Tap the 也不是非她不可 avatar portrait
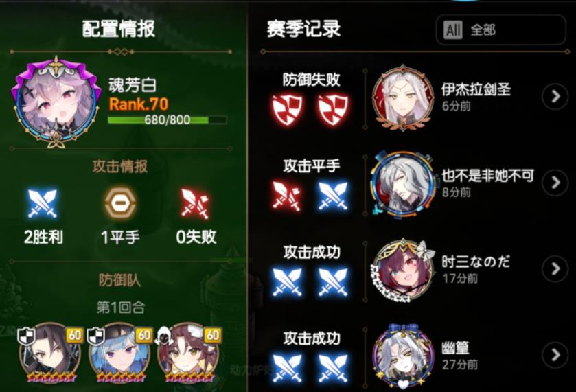576x392 pixels. click(403, 183)
